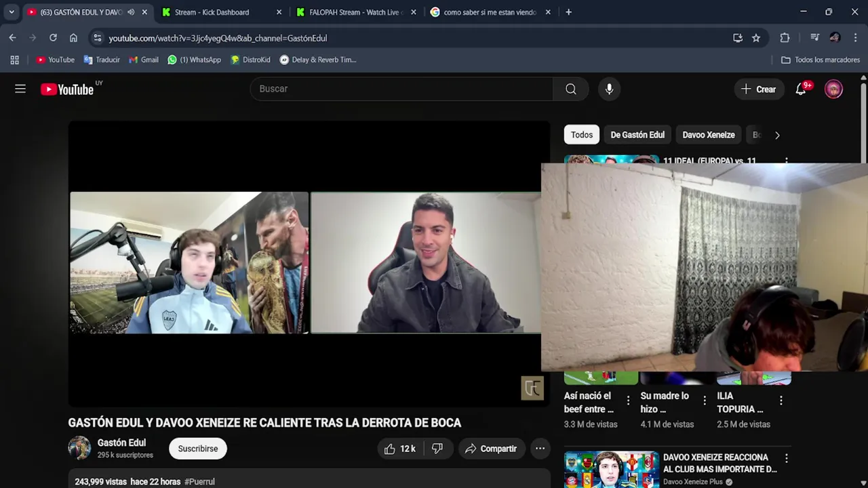
Task: Go back with browser back arrow
Action: point(12,38)
